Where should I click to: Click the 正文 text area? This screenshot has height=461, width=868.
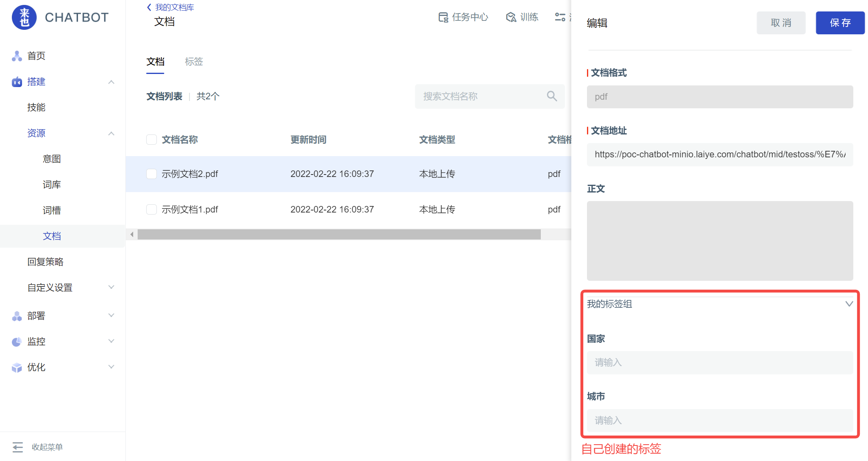(720, 241)
